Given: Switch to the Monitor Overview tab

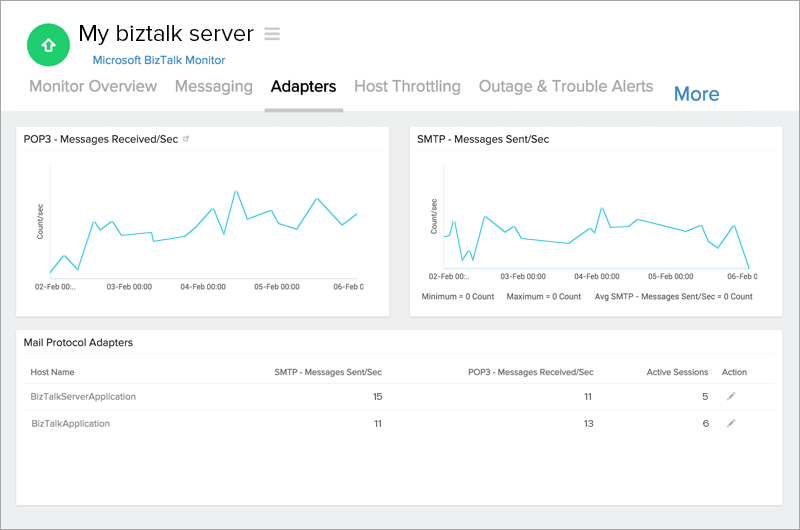Looking at the screenshot, I should pyautogui.click(x=93, y=86).
